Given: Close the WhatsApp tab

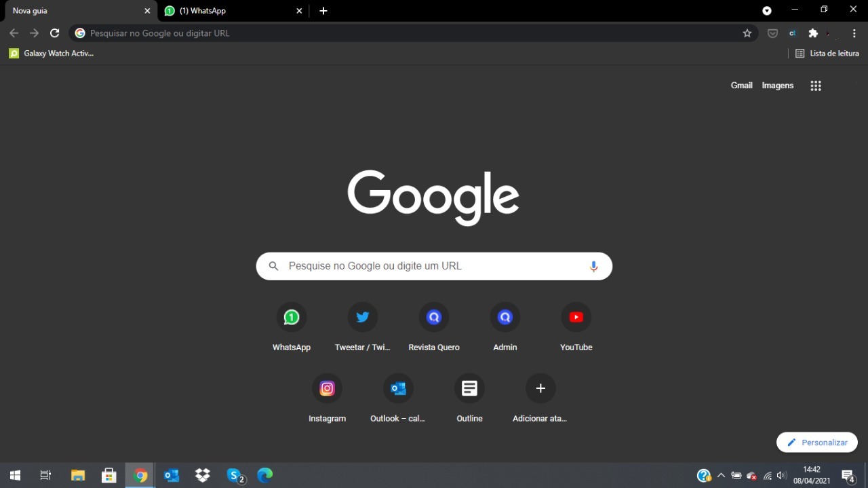Looking at the screenshot, I should pyautogui.click(x=300, y=11).
